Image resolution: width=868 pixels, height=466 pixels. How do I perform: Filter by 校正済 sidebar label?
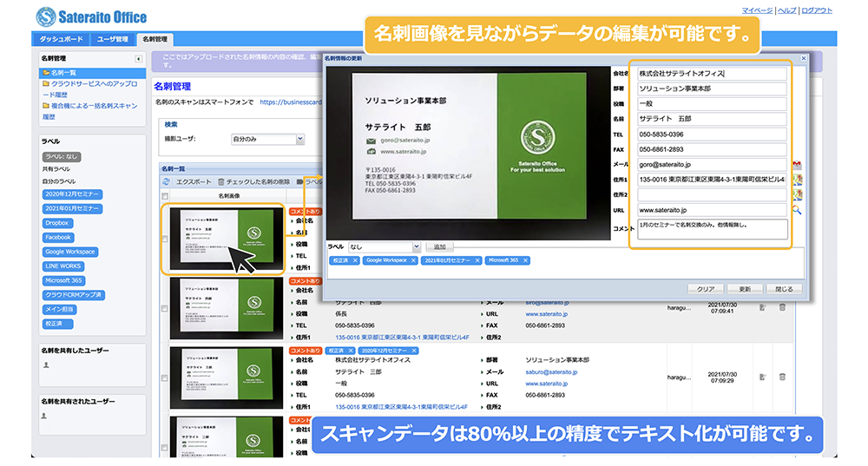click(57, 324)
